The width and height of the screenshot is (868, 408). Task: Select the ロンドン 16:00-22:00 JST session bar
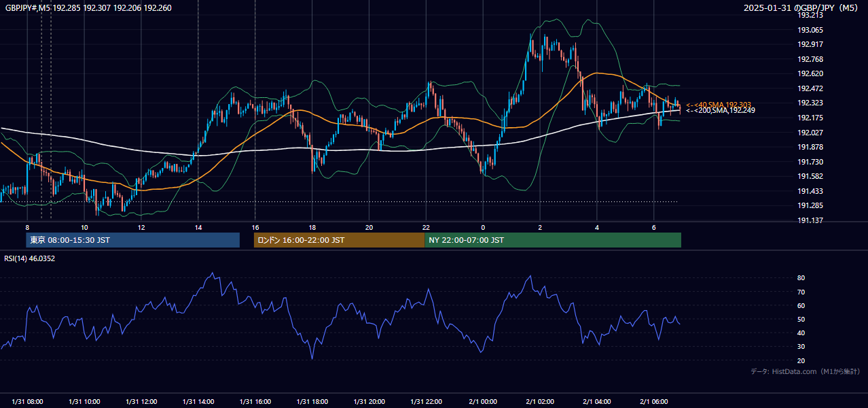pos(339,240)
